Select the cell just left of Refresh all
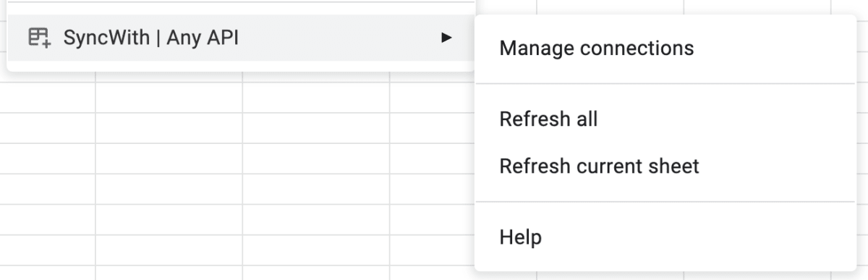This screenshot has height=280, width=868. [x=432, y=127]
